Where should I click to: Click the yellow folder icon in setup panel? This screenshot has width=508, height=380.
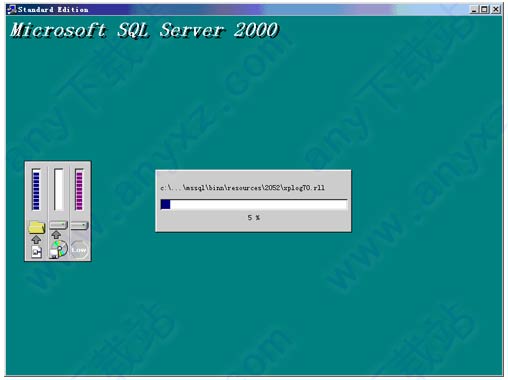coord(37,227)
